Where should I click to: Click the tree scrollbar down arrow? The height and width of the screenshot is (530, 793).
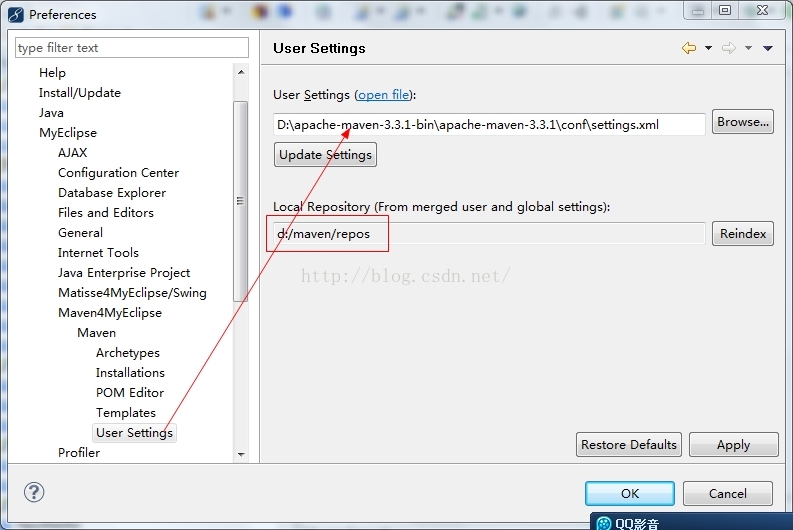click(241, 454)
